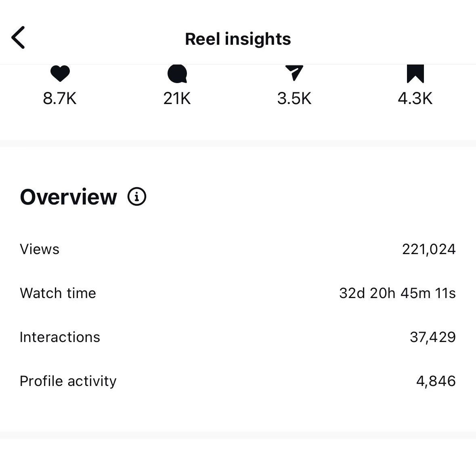Tap the 221,024 views value

click(429, 249)
